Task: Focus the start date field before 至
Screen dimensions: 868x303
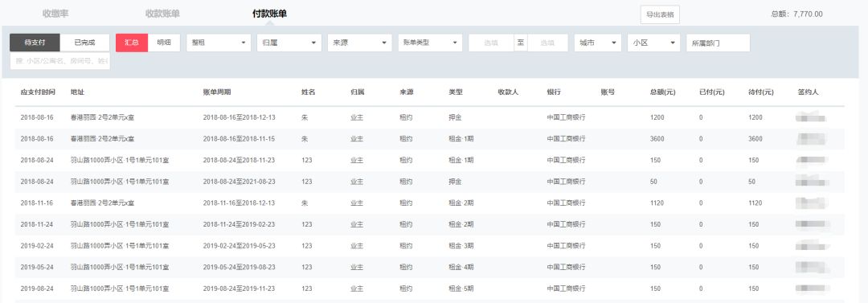Action: coord(491,43)
